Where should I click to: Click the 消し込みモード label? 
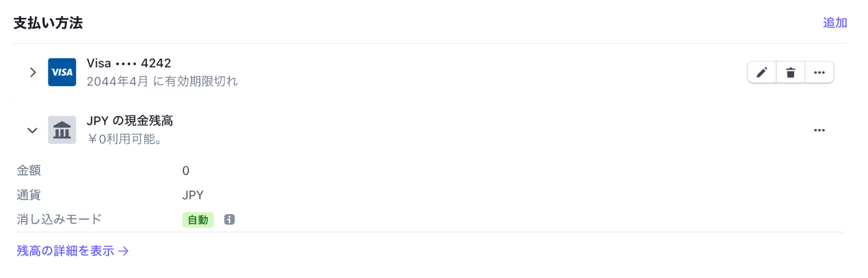59,219
